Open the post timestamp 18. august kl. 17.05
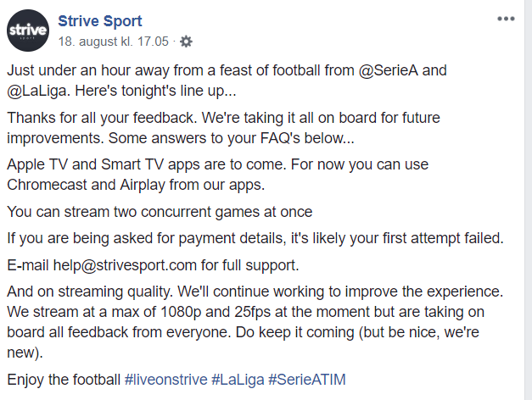Screen dimensions: 532x400 coord(115,40)
